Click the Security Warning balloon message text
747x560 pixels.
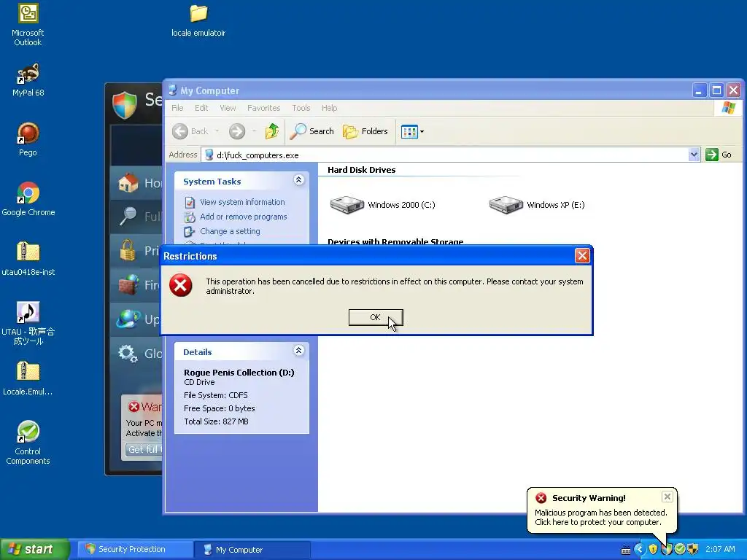[x=601, y=517]
